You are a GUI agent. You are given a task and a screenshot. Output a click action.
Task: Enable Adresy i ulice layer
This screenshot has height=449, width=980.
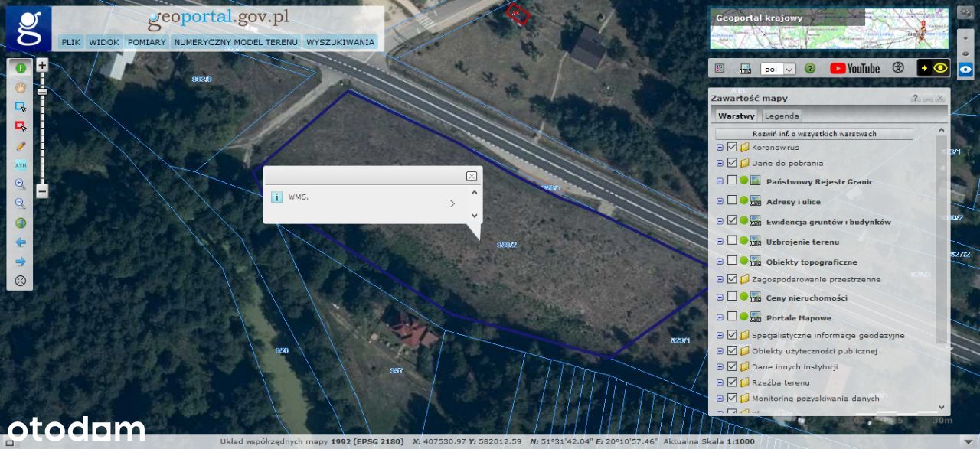[732, 200]
